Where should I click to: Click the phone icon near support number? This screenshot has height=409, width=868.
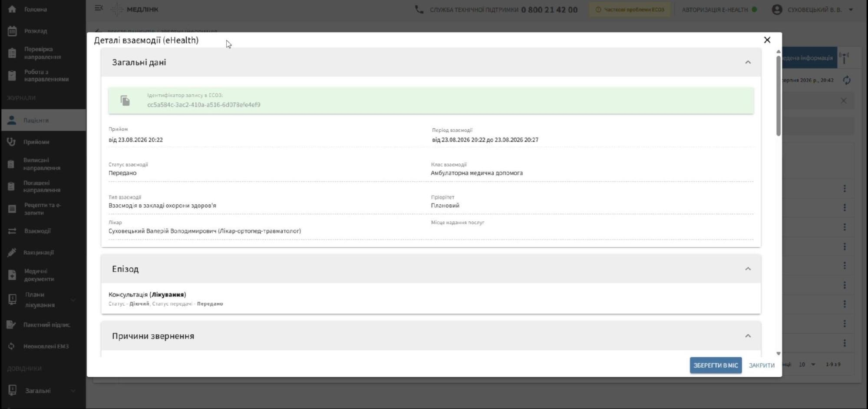click(419, 9)
